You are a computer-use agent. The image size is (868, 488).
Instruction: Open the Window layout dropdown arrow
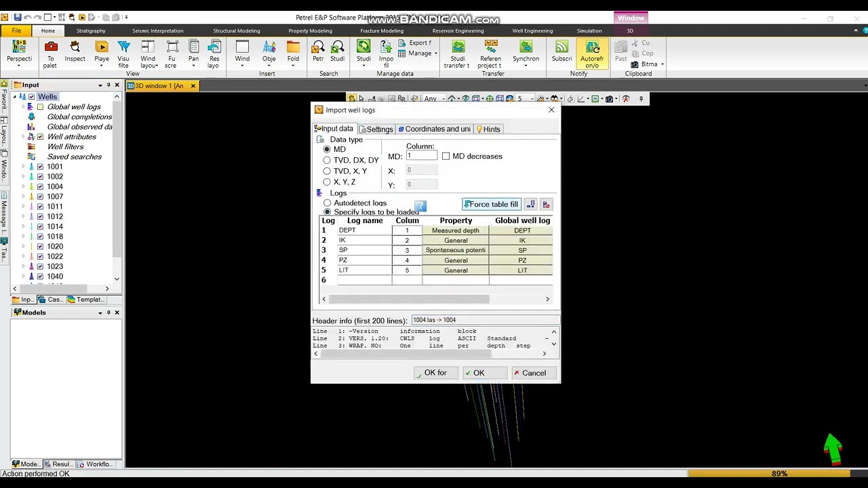[157, 66]
